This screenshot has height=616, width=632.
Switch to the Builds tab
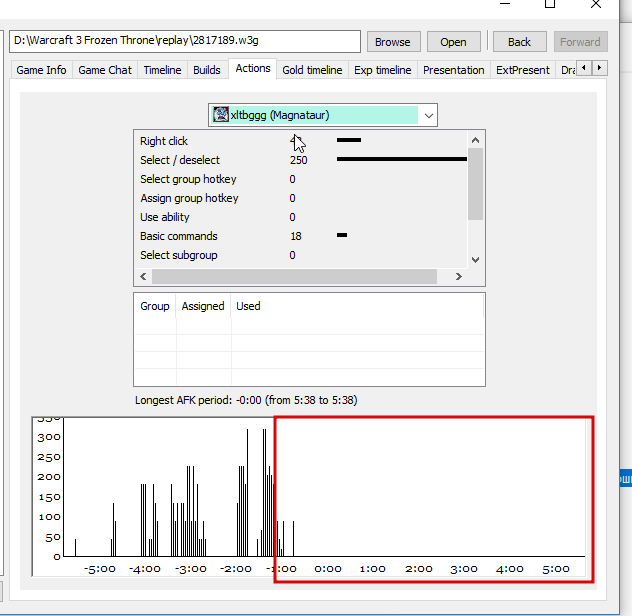(207, 70)
